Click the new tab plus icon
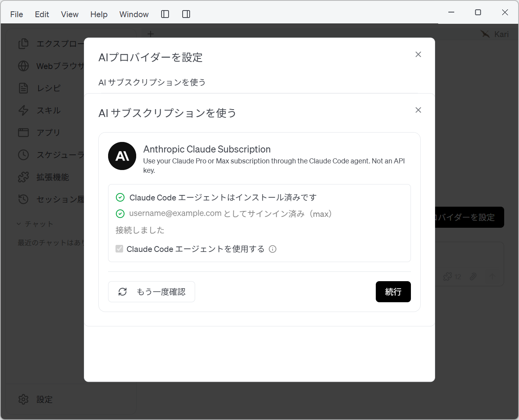 point(151,34)
